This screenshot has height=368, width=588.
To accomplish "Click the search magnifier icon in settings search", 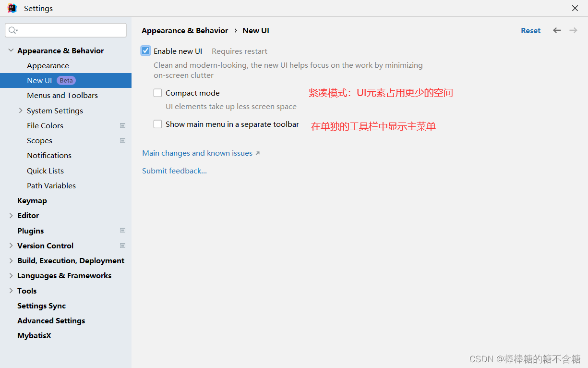I will click(13, 30).
